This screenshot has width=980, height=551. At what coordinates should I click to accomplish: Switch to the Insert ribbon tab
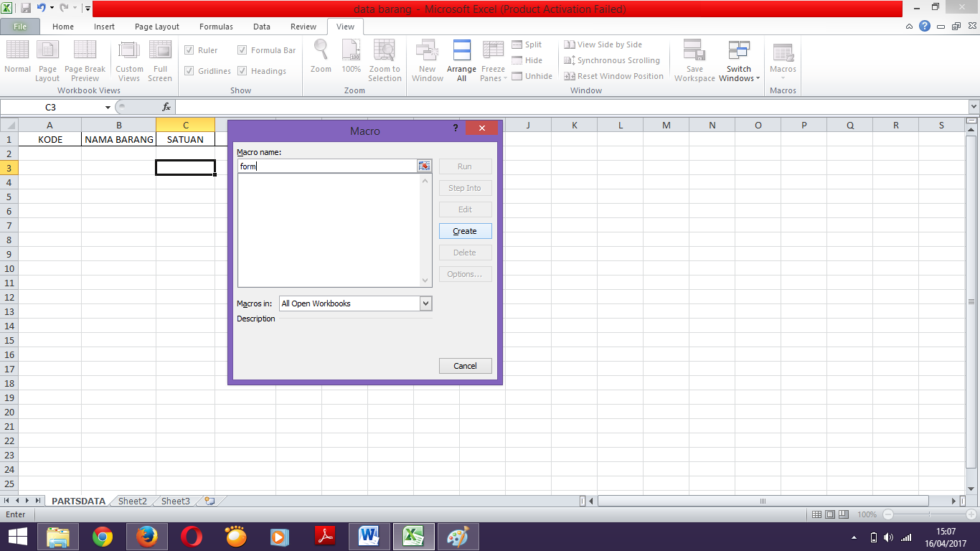pyautogui.click(x=104, y=27)
